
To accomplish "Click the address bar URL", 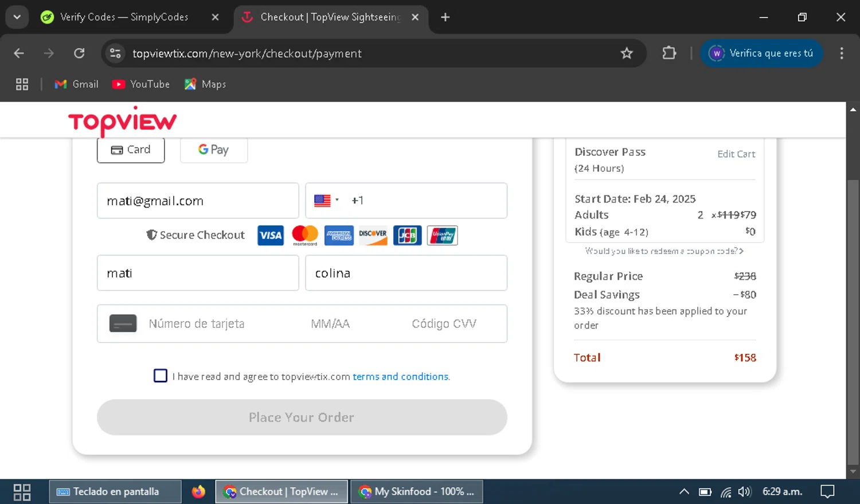I will tap(247, 53).
